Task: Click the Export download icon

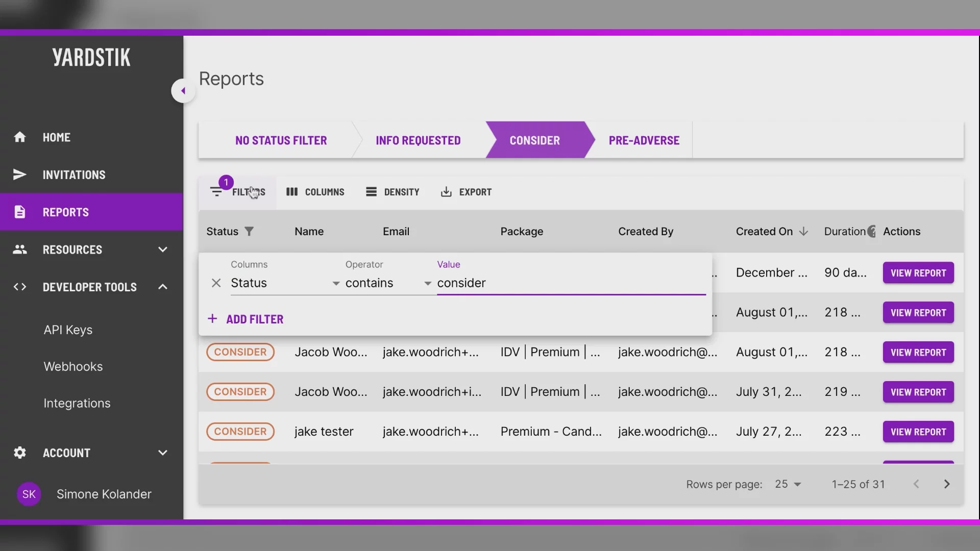Action: 446,192
